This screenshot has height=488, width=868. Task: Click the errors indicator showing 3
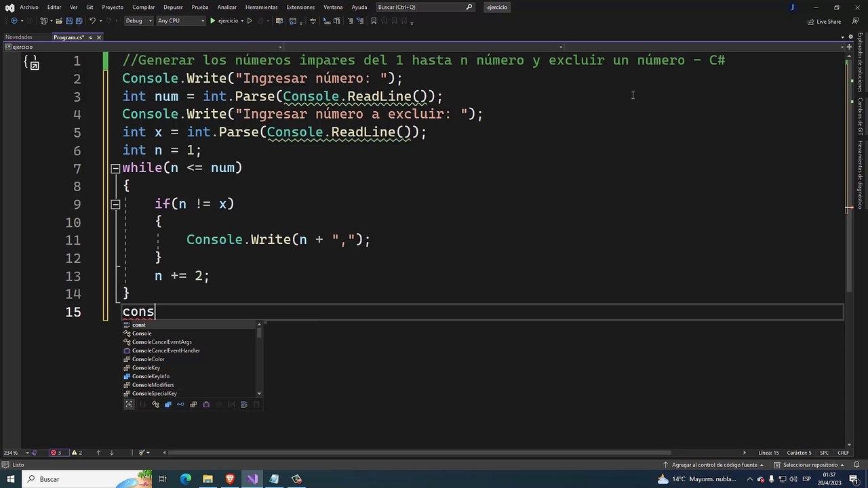pyautogui.click(x=56, y=453)
